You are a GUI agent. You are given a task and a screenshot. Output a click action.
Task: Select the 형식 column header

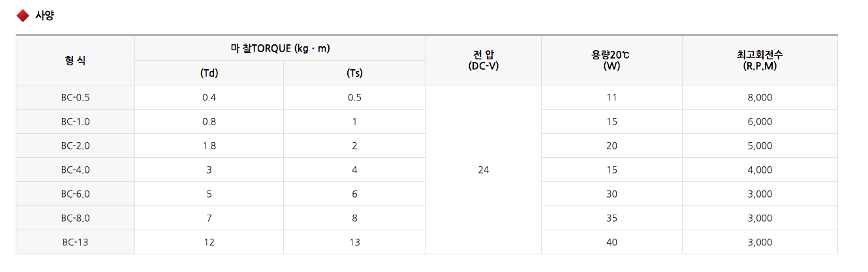[x=75, y=61]
